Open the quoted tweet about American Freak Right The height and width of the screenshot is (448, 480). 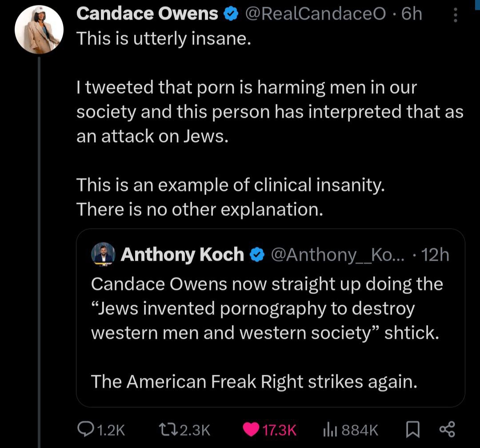click(271, 318)
